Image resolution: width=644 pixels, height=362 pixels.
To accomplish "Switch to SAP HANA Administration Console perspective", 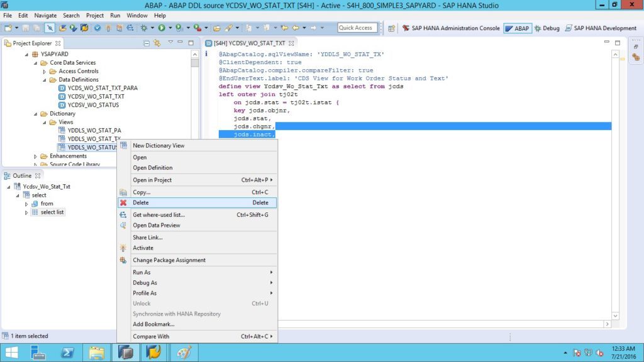I will [x=450, y=28].
